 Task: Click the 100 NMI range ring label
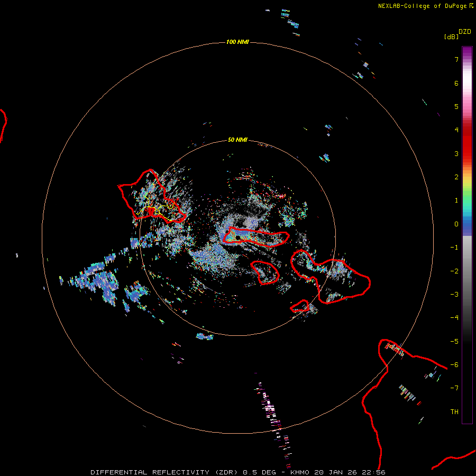coord(237,42)
